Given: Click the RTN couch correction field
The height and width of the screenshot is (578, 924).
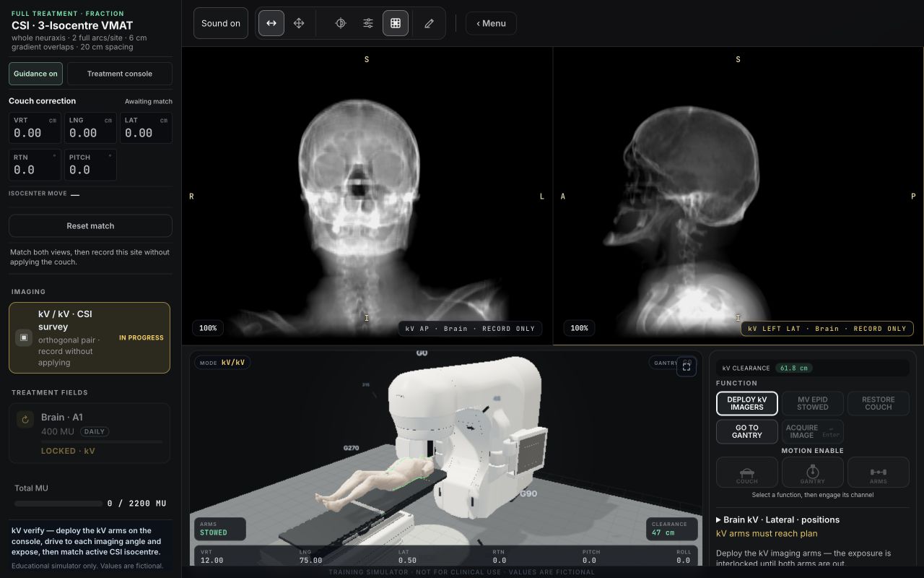Looking at the screenshot, I should (x=35, y=165).
